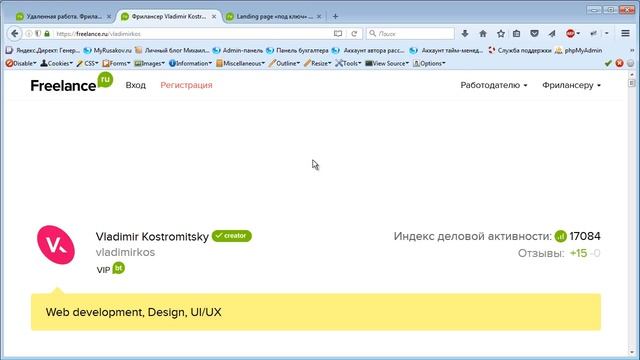Click the grey circle icon in developer toolbar

pos(631,63)
